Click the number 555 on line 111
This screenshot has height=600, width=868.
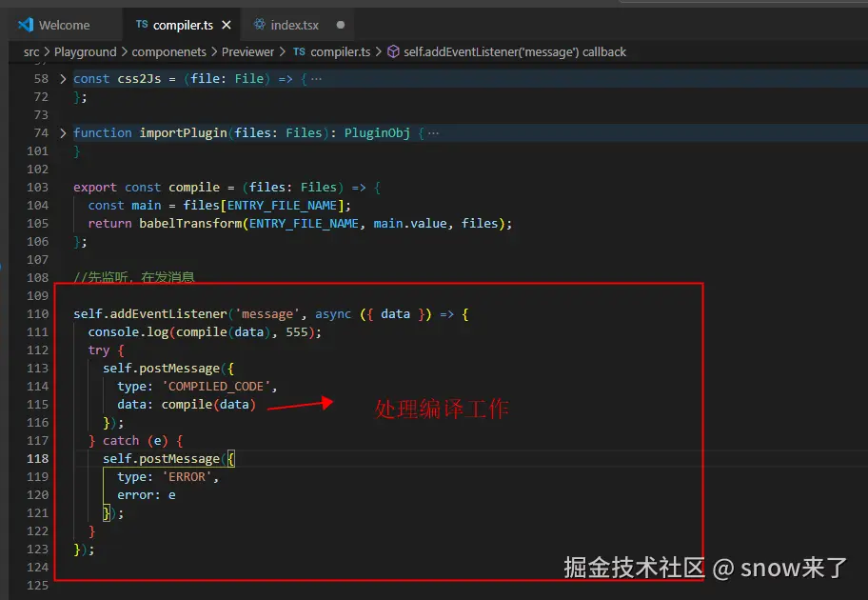[297, 332]
